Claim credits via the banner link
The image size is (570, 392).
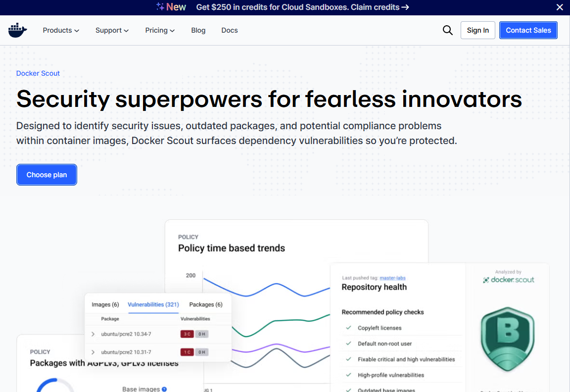click(380, 7)
